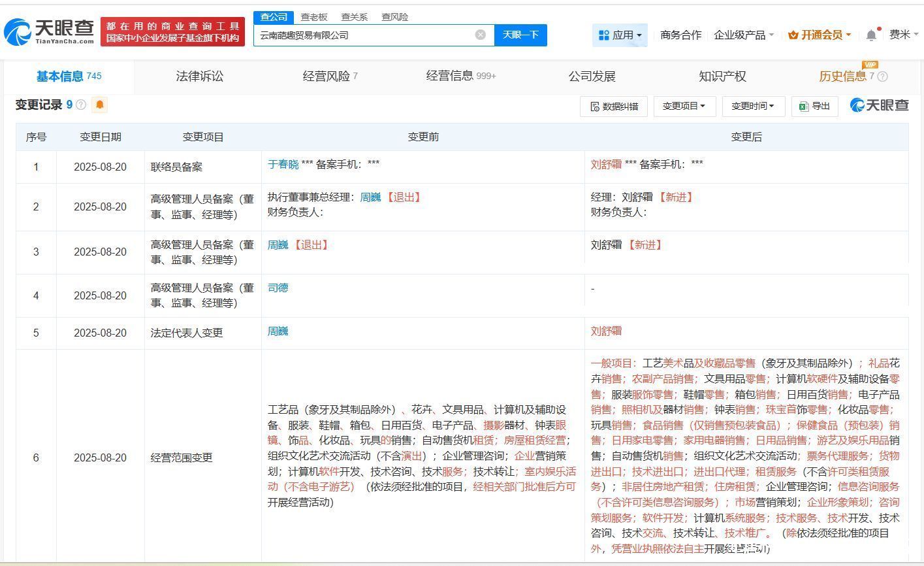
Task: Expand the 变更项目 filter dropdown
Action: point(684,106)
